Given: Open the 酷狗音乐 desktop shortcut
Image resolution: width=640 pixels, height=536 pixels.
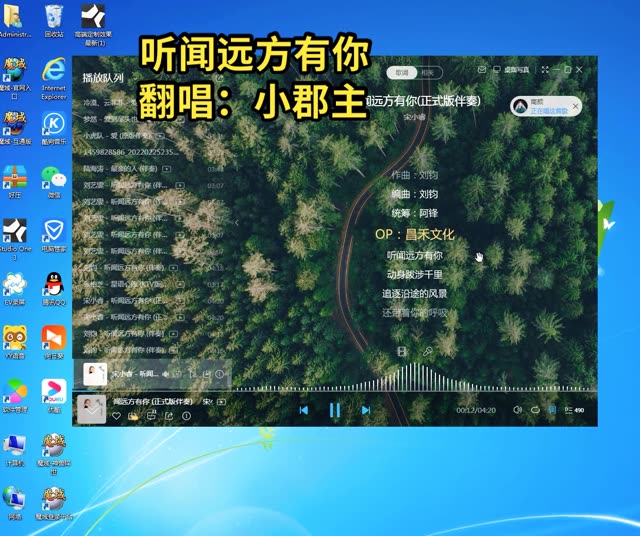Looking at the screenshot, I should pyautogui.click(x=53, y=129).
